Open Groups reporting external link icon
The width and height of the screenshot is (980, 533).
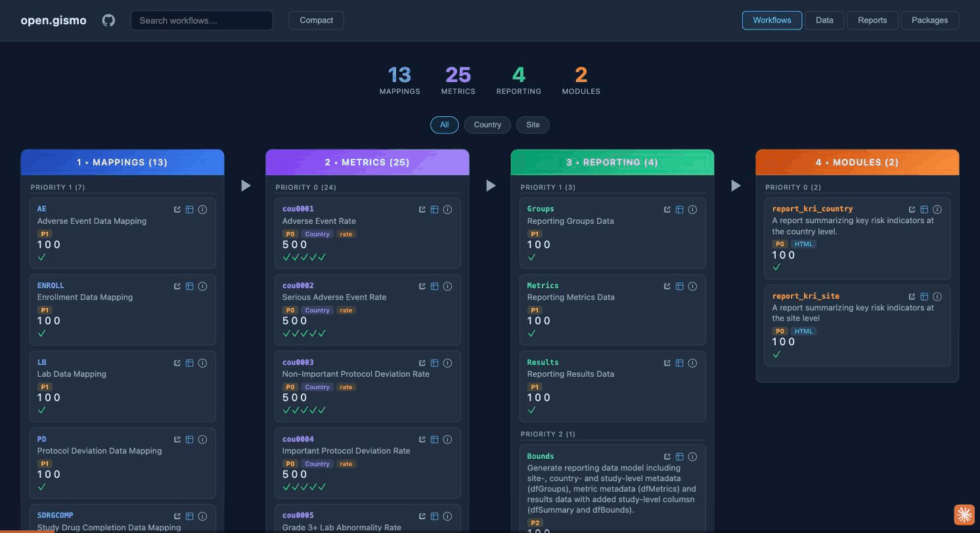[x=667, y=209]
